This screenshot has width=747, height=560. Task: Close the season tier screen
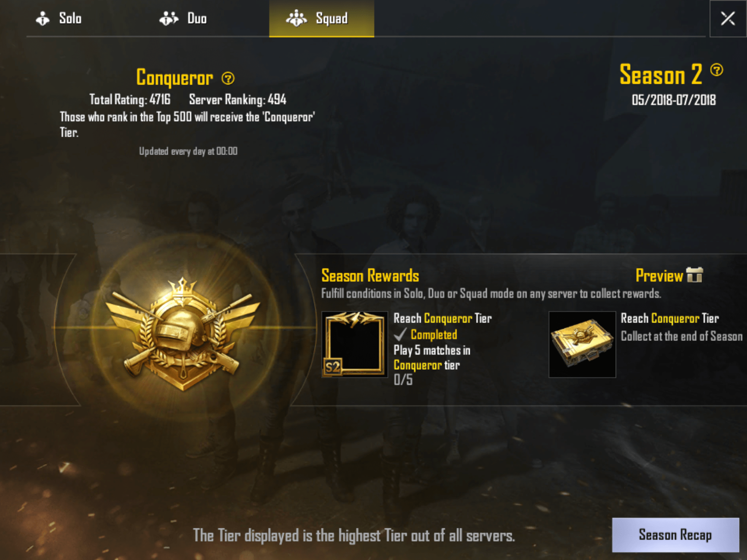coord(728,18)
